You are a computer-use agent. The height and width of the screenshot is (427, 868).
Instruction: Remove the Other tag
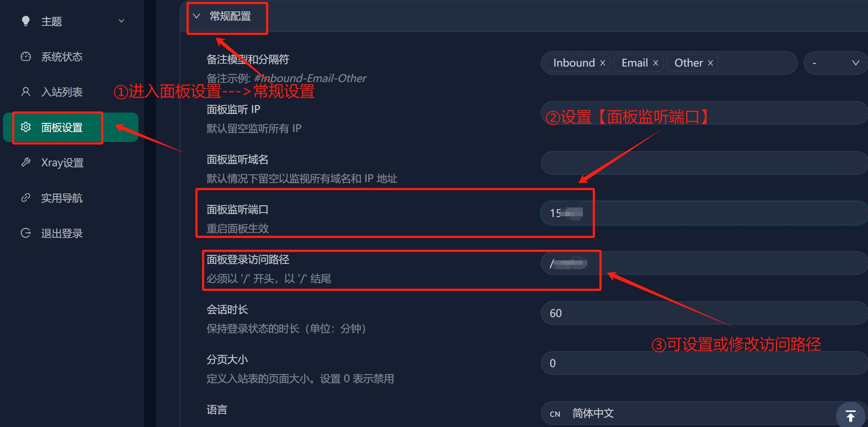tap(711, 63)
